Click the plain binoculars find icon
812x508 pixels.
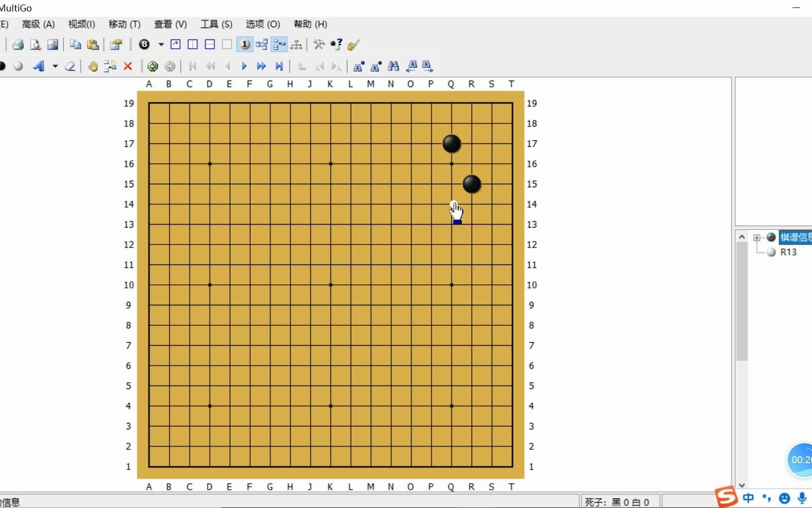[x=394, y=66]
